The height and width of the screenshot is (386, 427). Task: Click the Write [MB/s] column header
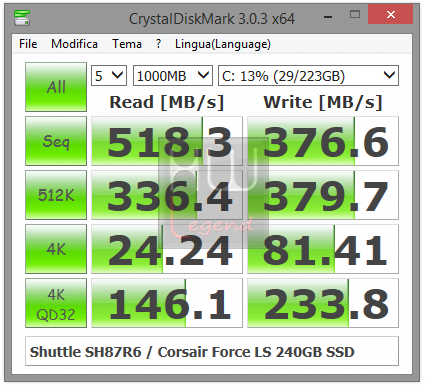[323, 102]
